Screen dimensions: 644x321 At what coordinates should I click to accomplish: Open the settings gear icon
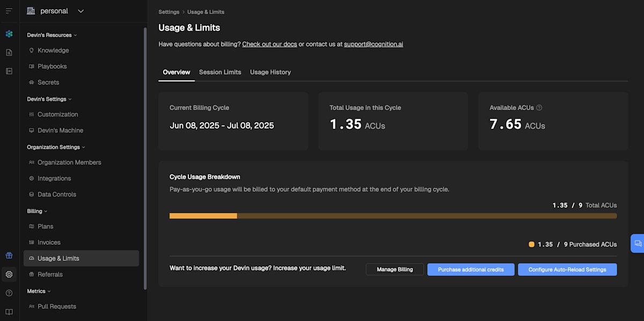9,274
